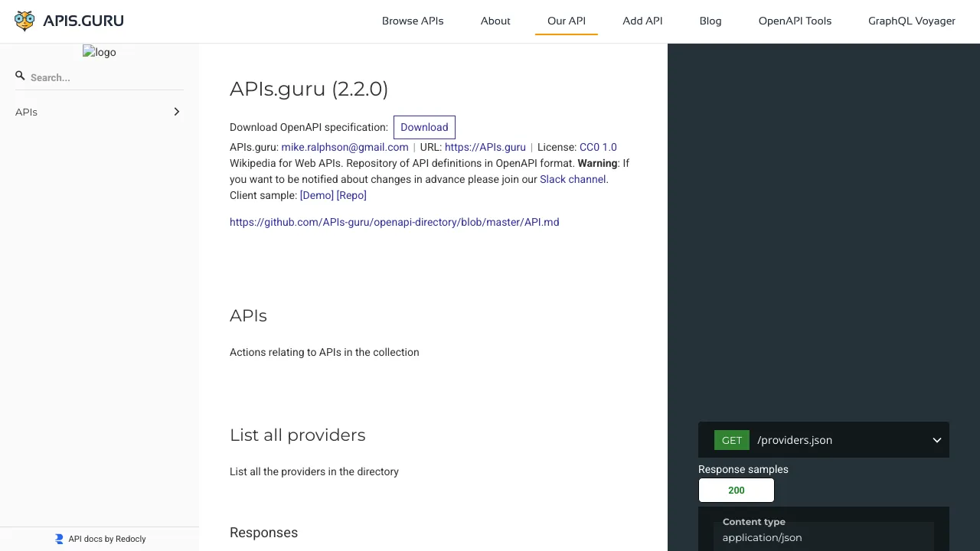Expand the /providers.json endpoint dropdown
Screen dimensions: 980x551
click(936, 440)
